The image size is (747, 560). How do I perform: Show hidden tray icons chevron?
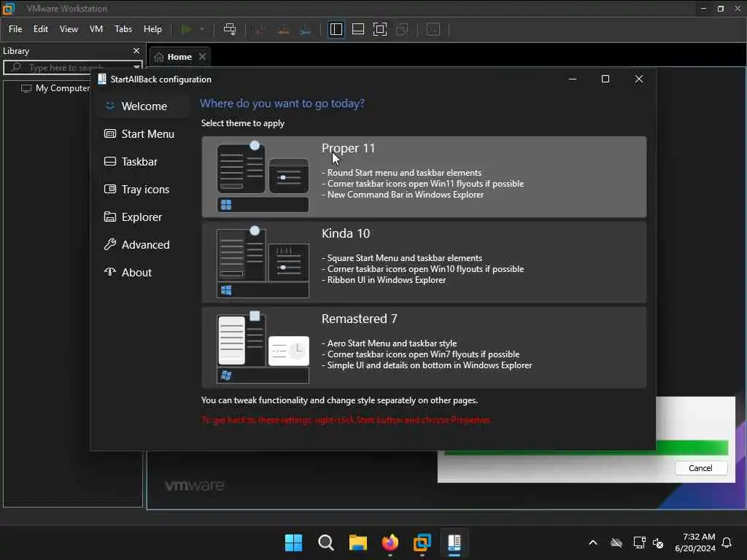[593, 542]
